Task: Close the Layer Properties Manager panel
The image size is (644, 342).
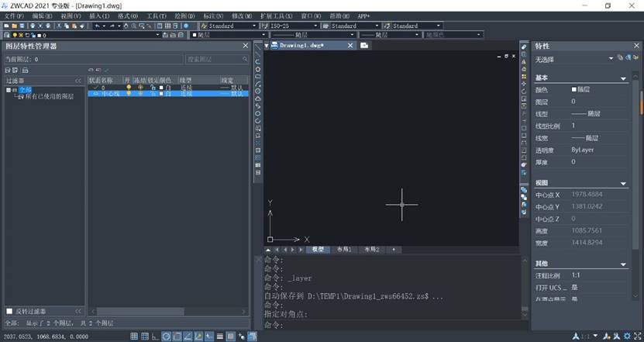Action: 245,47
